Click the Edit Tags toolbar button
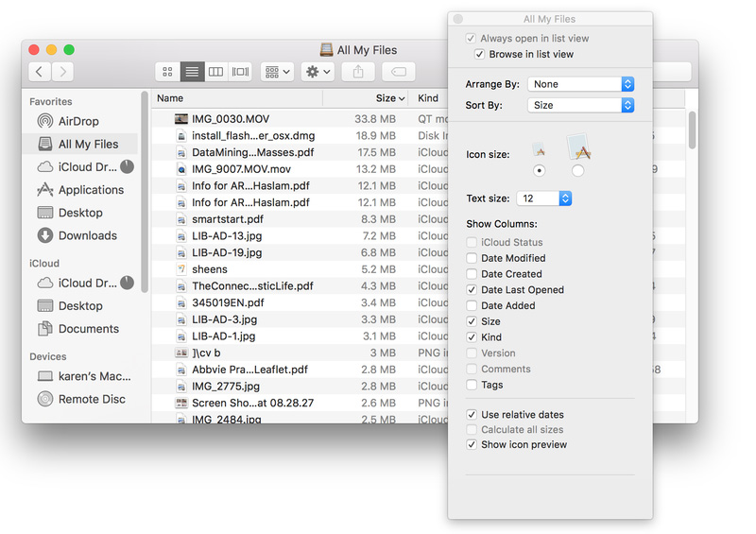Screen dimensions: 756x534 tap(399, 72)
